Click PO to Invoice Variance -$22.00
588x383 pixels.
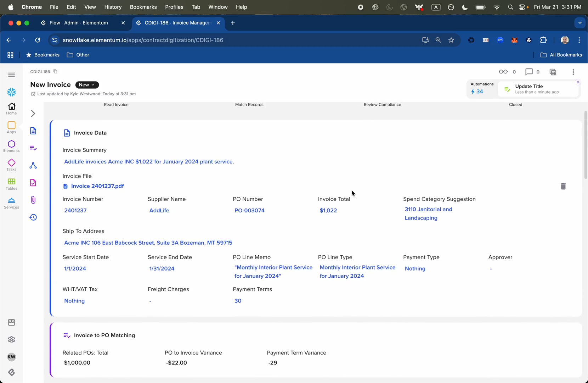176,363
